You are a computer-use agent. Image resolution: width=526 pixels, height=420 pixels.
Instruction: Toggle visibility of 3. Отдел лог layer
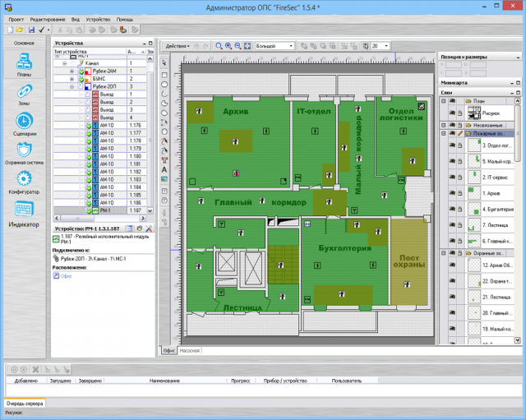(452, 145)
